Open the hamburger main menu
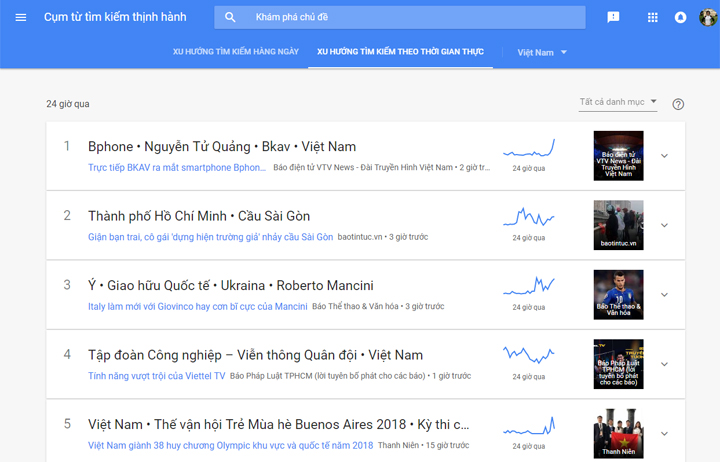This screenshot has width=720, height=462. click(x=21, y=17)
